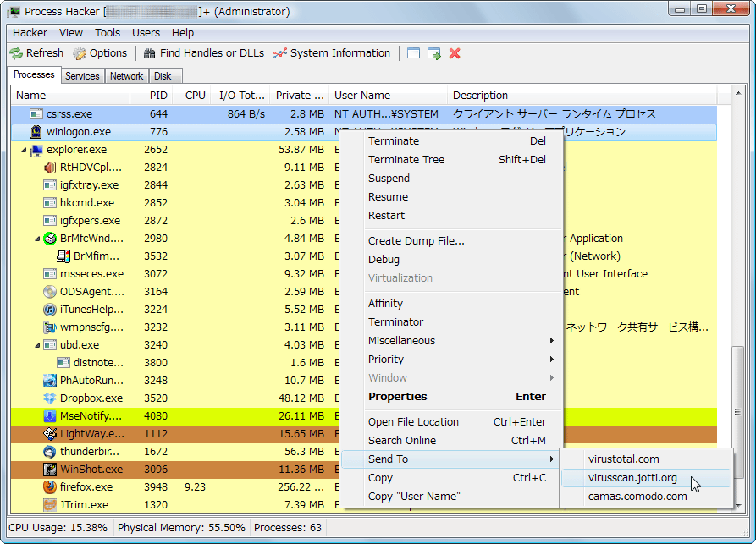The image size is (756, 544).
Task: Click the Dropbox.exe icon
Action: click(50, 398)
